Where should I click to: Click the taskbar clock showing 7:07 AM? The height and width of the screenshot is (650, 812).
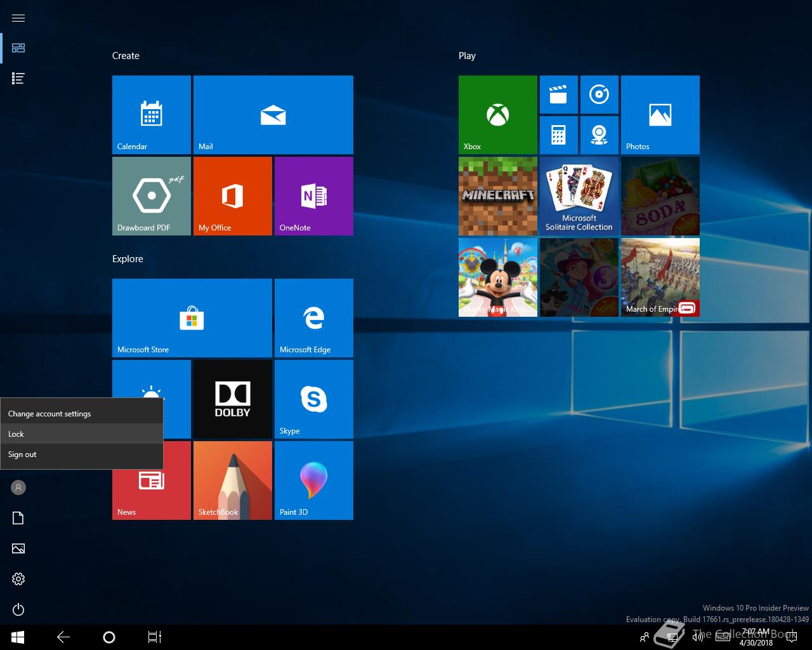[x=756, y=637]
